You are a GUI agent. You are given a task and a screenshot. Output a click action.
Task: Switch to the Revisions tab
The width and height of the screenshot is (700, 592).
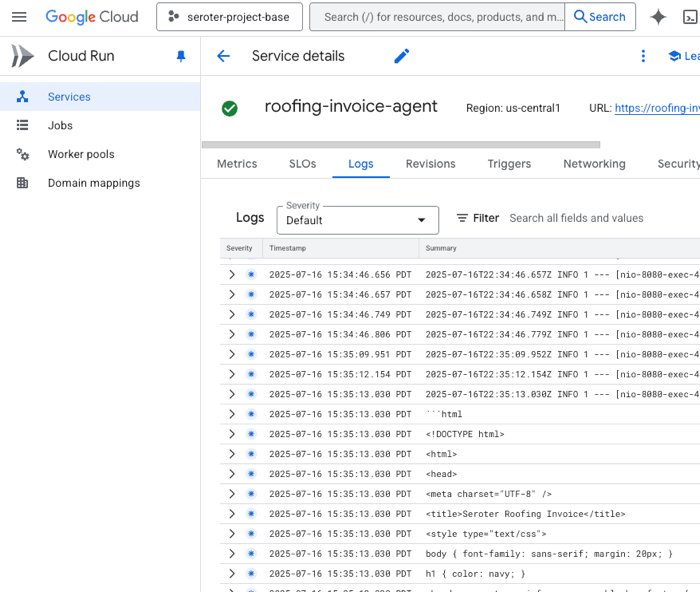pos(430,164)
